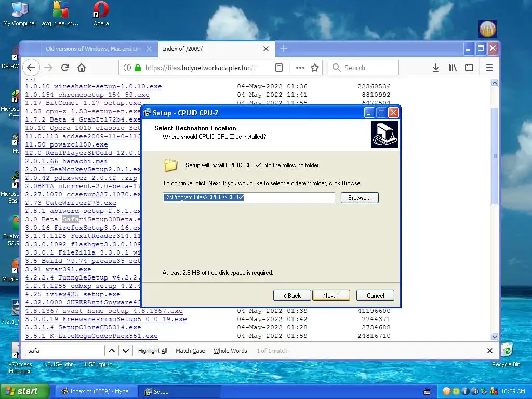Go to the home page icon
The width and height of the screenshot is (532, 399).
pos(82,68)
